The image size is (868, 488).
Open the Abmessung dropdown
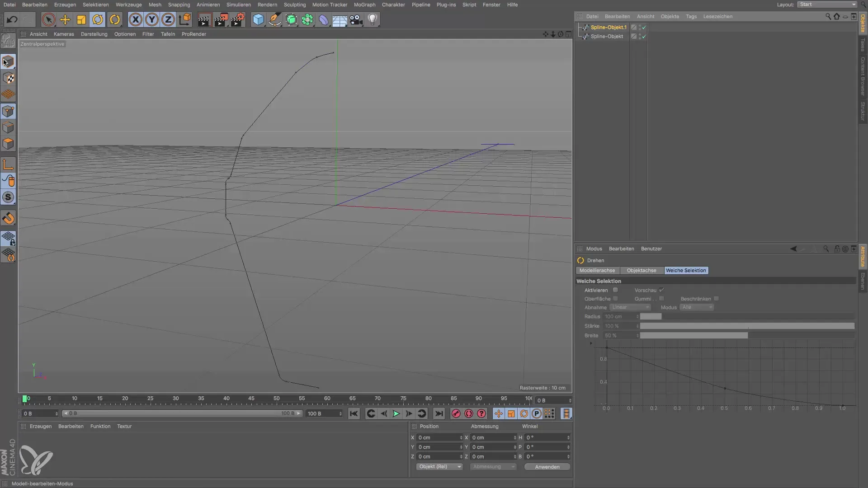pos(493,467)
